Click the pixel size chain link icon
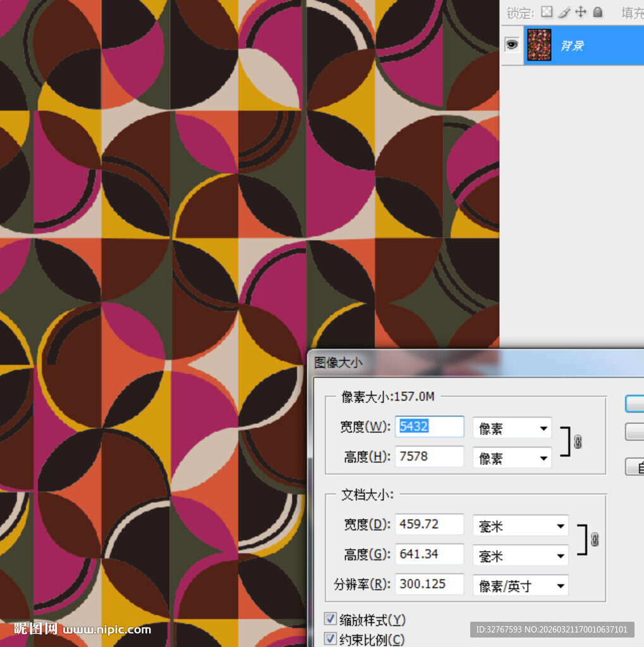644x647 pixels. pyautogui.click(x=577, y=442)
